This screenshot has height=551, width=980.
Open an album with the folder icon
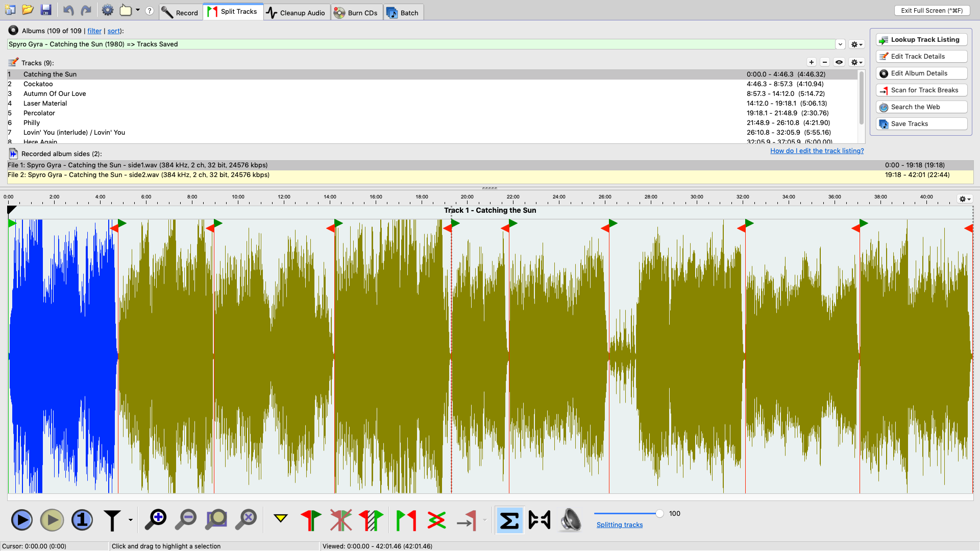28,10
